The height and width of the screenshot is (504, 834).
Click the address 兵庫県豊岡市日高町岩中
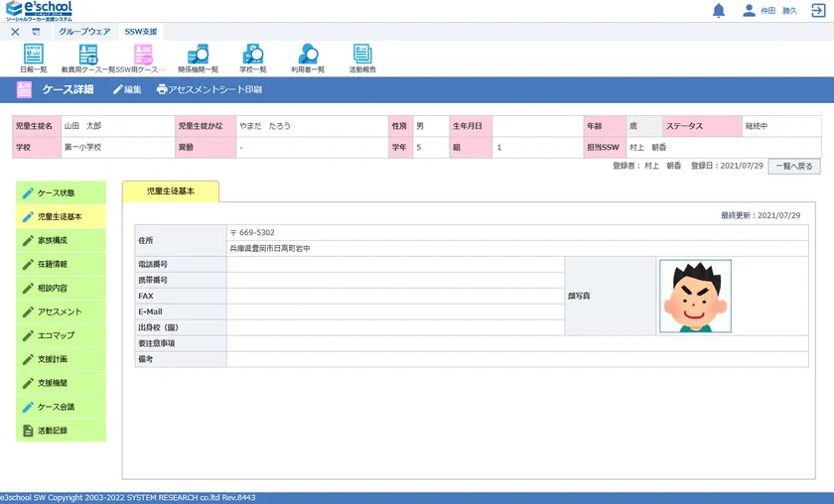coord(270,248)
